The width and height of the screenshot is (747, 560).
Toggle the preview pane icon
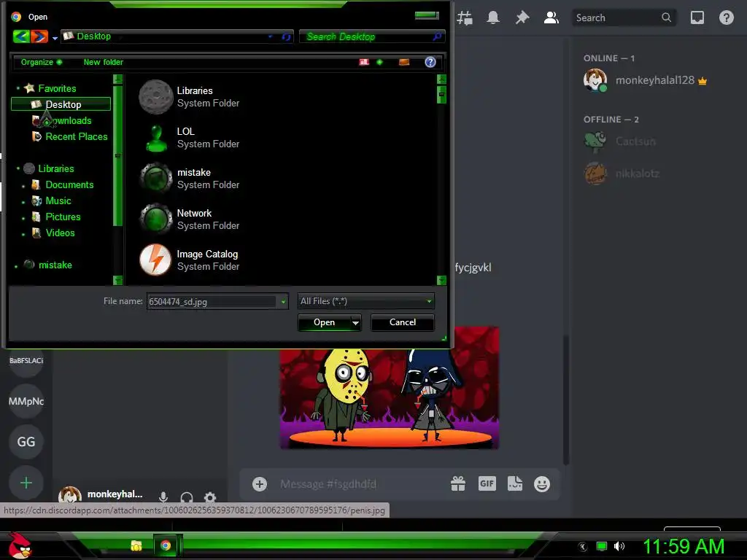point(404,62)
